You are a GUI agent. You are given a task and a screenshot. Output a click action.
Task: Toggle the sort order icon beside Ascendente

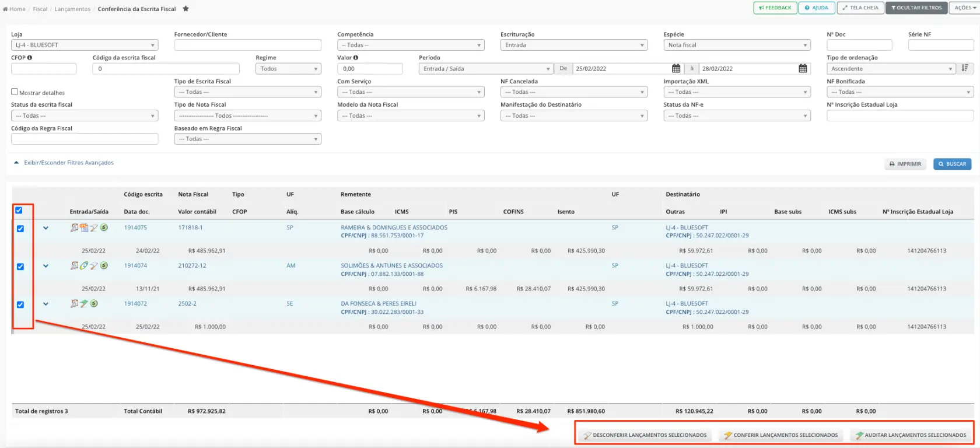pos(965,68)
